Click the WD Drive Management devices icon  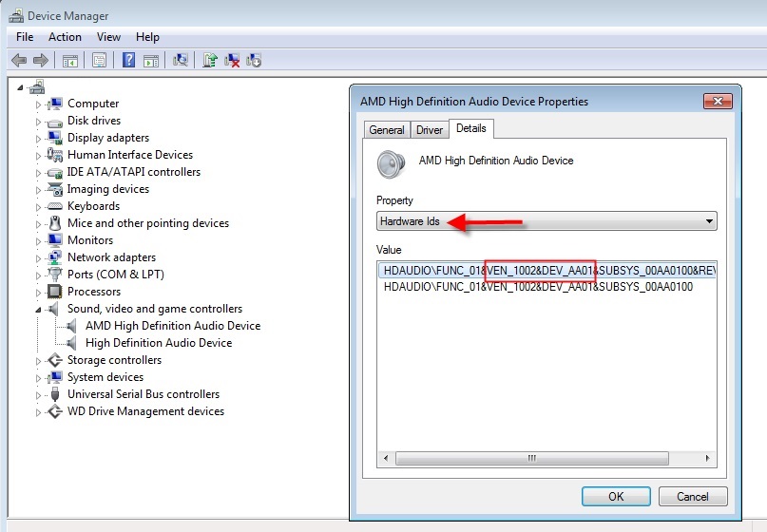[x=55, y=411]
